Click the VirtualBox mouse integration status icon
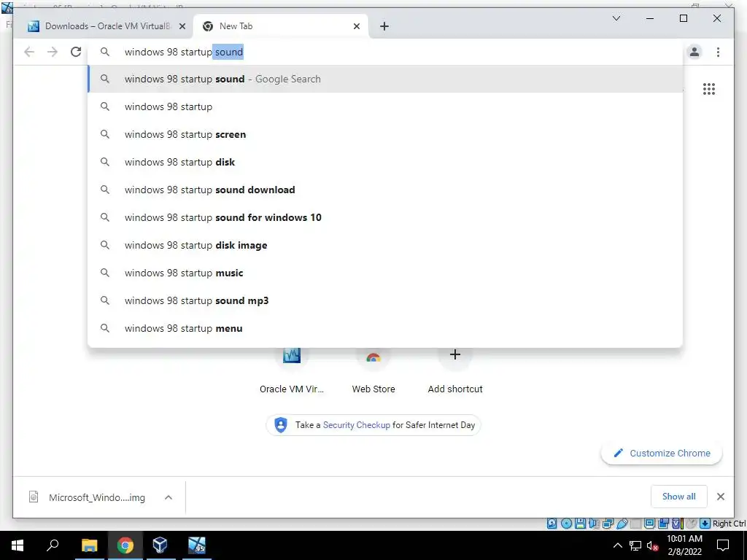This screenshot has width=747, height=560. 692,524
